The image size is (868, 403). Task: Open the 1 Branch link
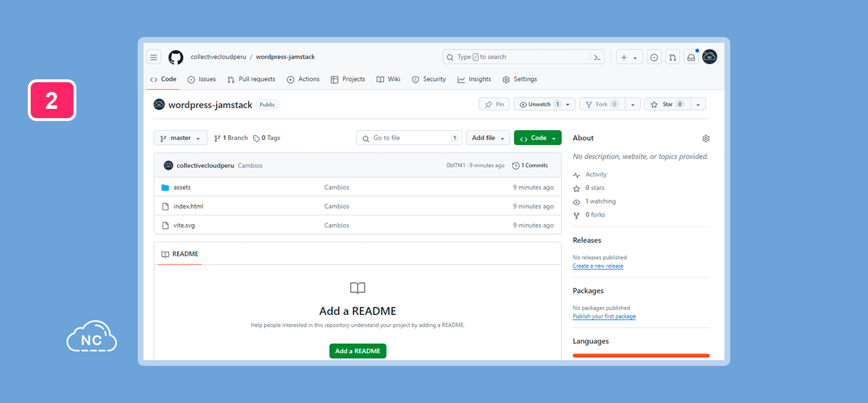click(231, 138)
